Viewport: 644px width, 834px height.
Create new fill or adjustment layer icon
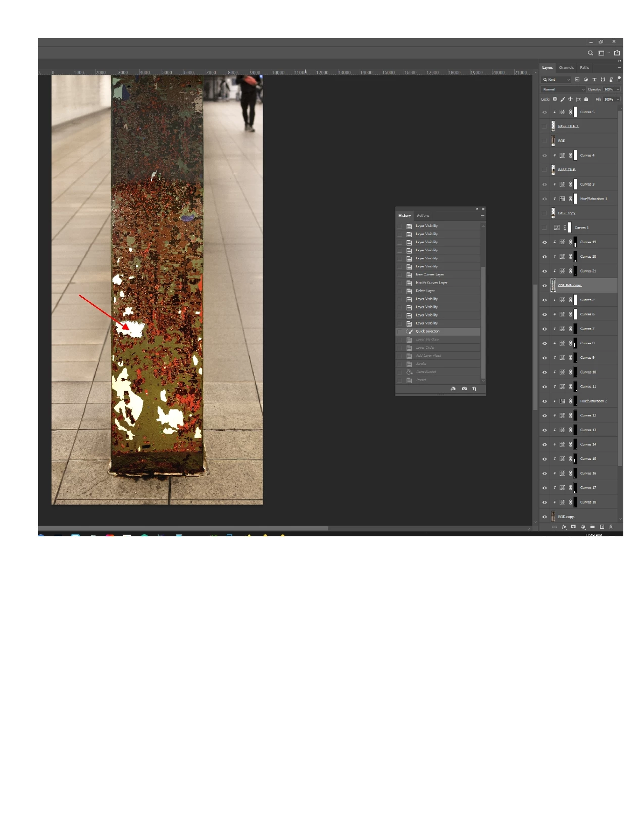click(x=583, y=527)
